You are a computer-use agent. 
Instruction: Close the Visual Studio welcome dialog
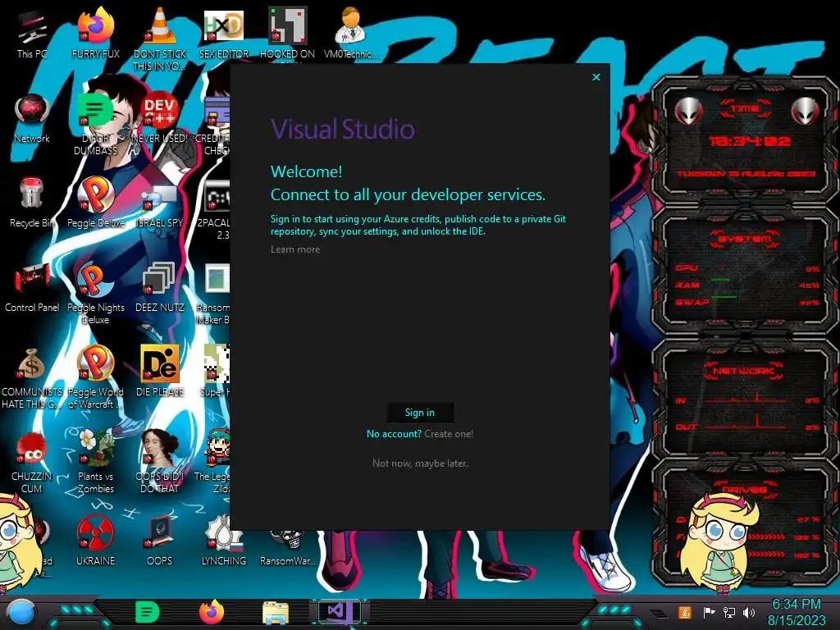pyautogui.click(x=596, y=77)
